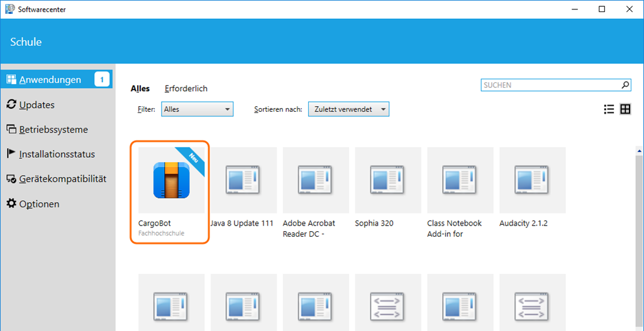
Task: Switch to list view icon
Action: tap(608, 109)
